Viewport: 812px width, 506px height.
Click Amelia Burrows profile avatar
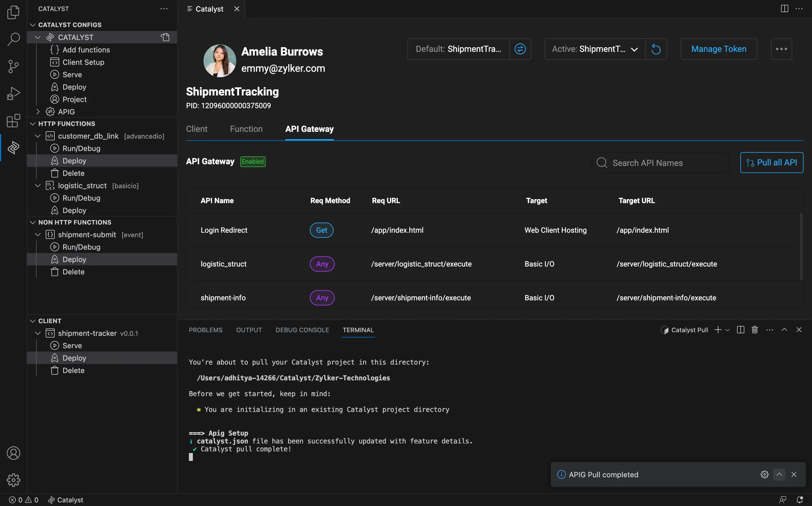click(x=220, y=60)
